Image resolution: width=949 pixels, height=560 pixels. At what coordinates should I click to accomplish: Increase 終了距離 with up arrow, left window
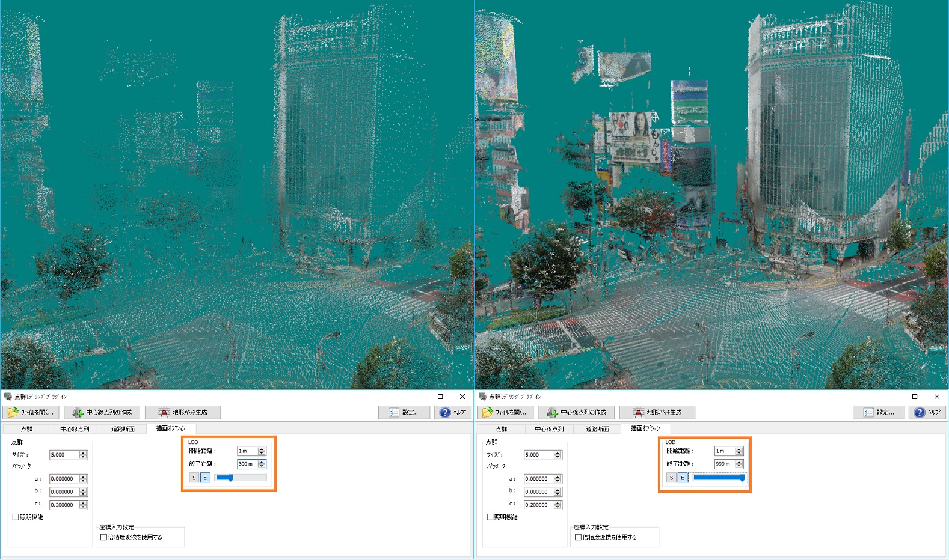[x=262, y=461]
